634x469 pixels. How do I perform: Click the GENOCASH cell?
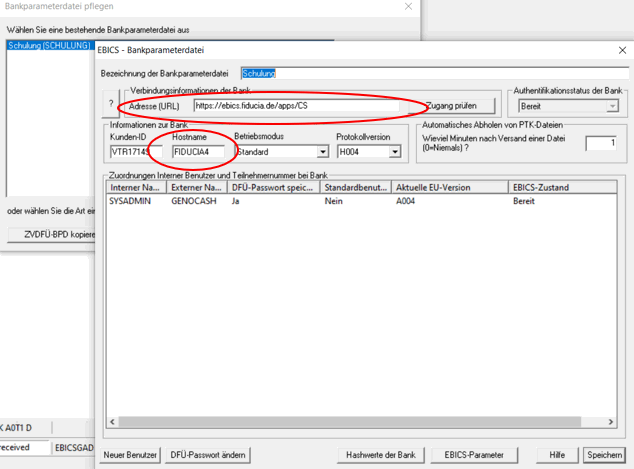[194, 201]
